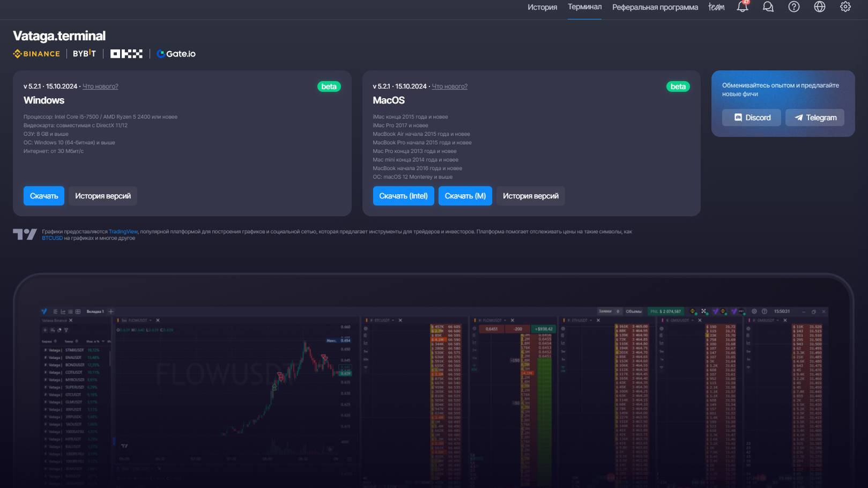Select 'Mac mini конца 2014 года' line

coord(416,160)
